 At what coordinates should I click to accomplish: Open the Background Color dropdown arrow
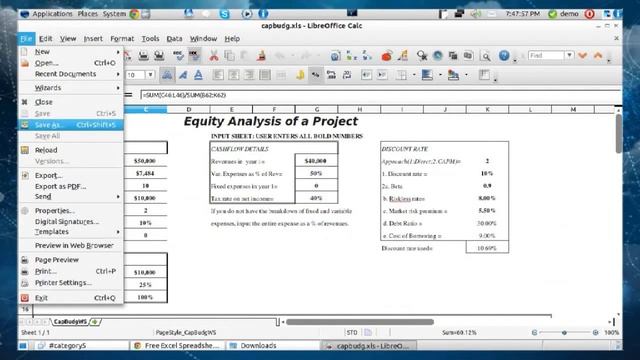click(x=440, y=75)
